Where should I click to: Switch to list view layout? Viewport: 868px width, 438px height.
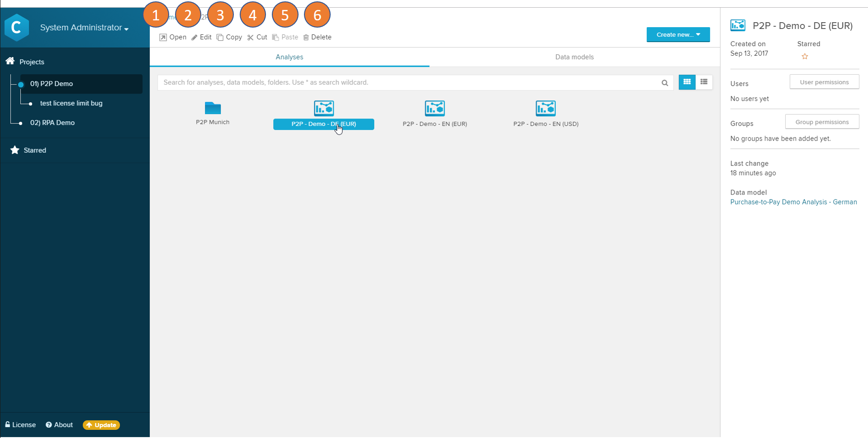[704, 82]
